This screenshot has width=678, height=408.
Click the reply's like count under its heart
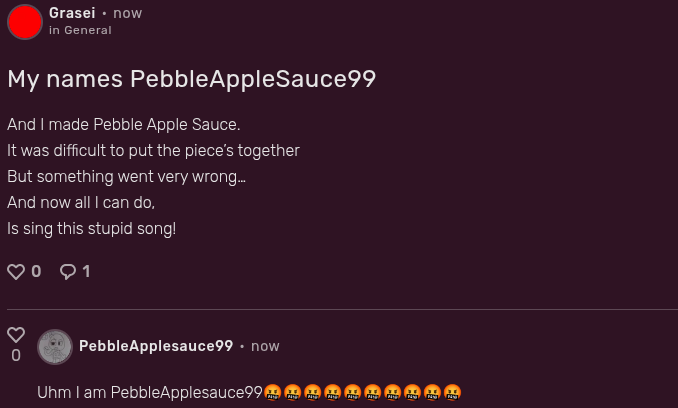16,356
